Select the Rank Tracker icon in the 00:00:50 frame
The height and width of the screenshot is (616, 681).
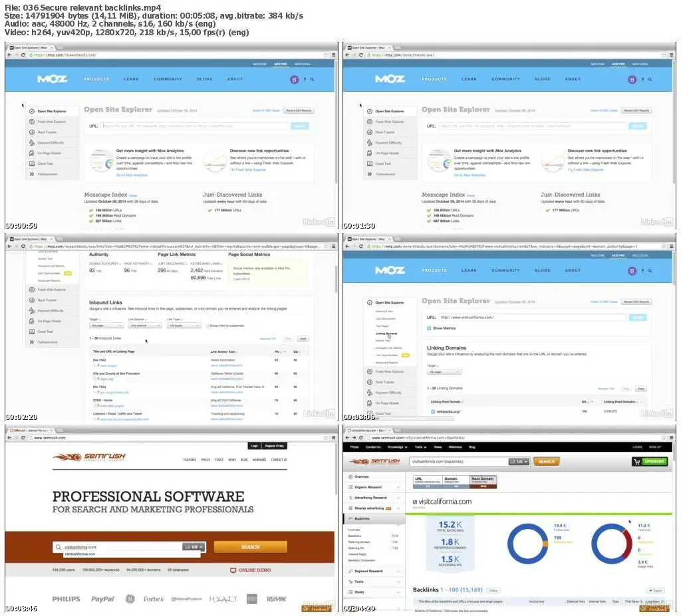[32, 132]
